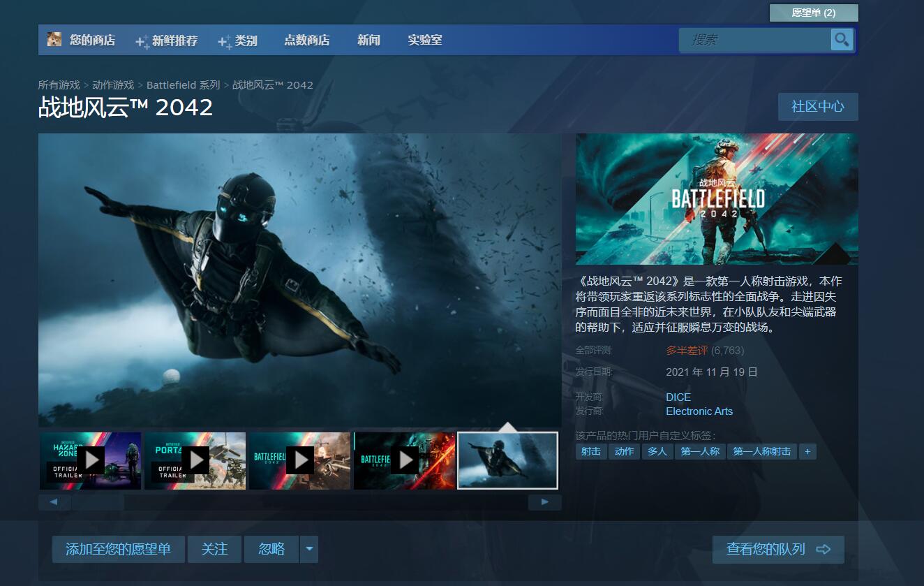The height and width of the screenshot is (586, 924).
Task: Click the thumbnail strip scrollbar handle
Action: point(98,502)
